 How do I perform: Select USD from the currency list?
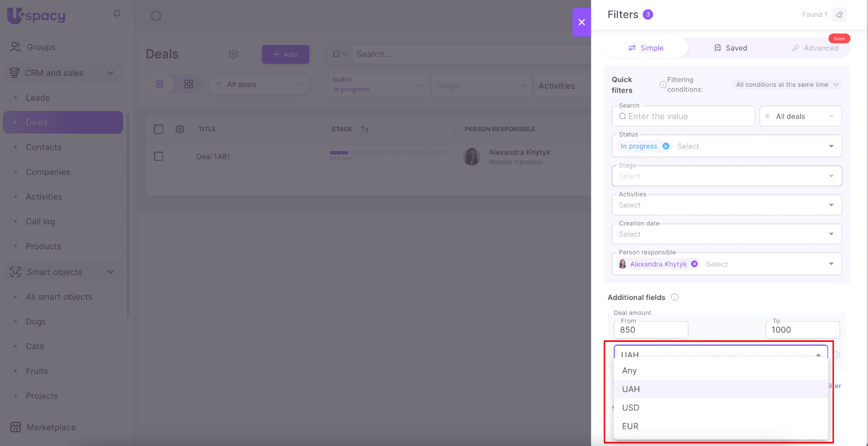[x=630, y=408]
